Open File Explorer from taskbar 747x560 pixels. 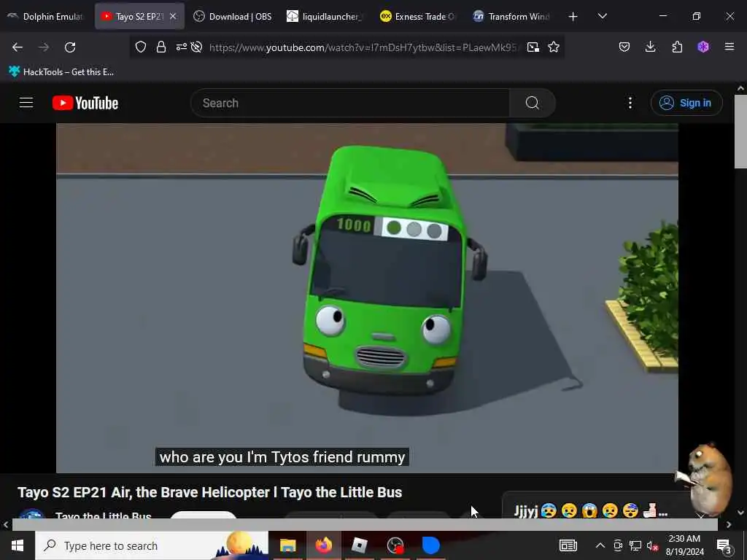pyautogui.click(x=287, y=545)
